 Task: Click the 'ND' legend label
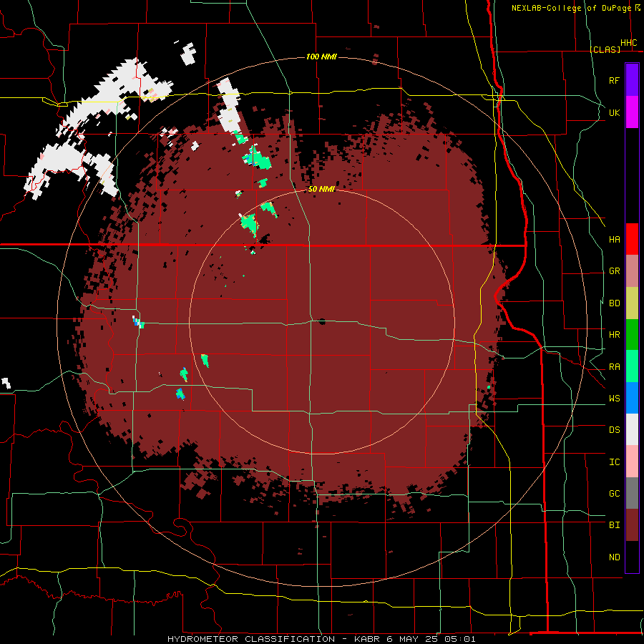[614, 557]
